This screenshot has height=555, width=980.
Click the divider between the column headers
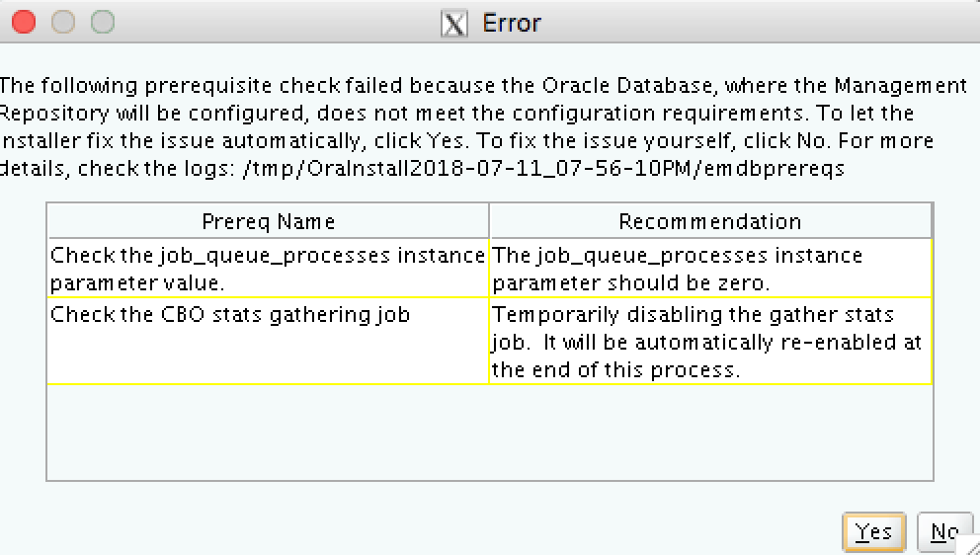tap(489, 221)
